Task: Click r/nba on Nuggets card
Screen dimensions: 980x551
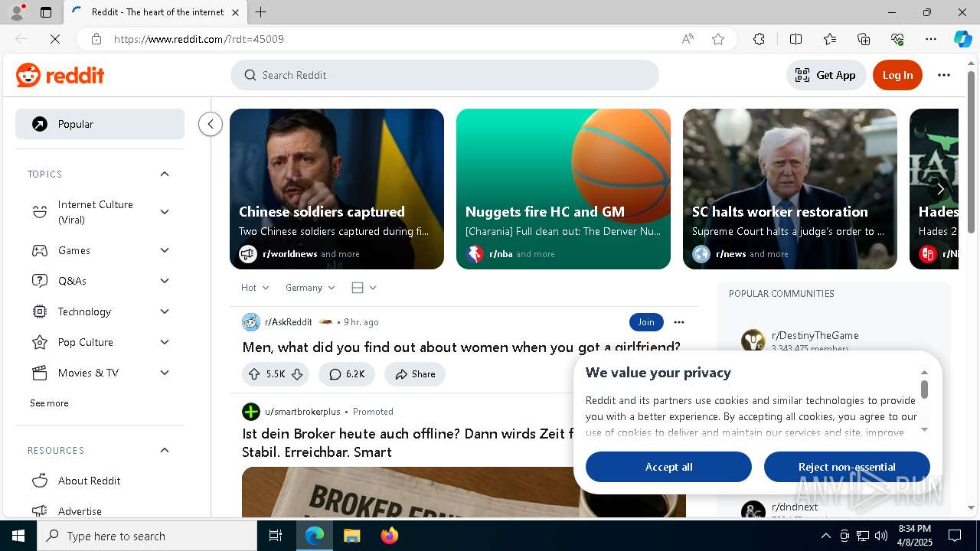Action: [x=501, y=254]
